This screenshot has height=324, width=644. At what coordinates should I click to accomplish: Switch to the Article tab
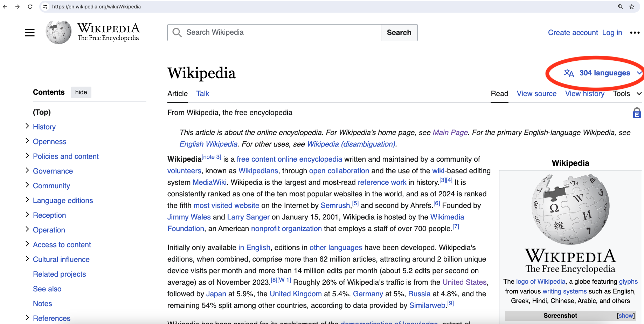178,94
